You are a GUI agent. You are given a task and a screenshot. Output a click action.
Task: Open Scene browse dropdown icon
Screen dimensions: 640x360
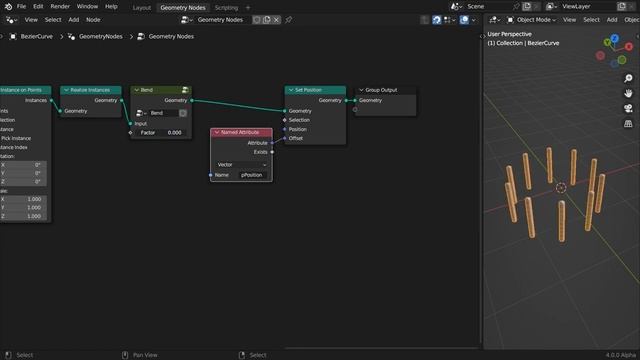point(456,7)
